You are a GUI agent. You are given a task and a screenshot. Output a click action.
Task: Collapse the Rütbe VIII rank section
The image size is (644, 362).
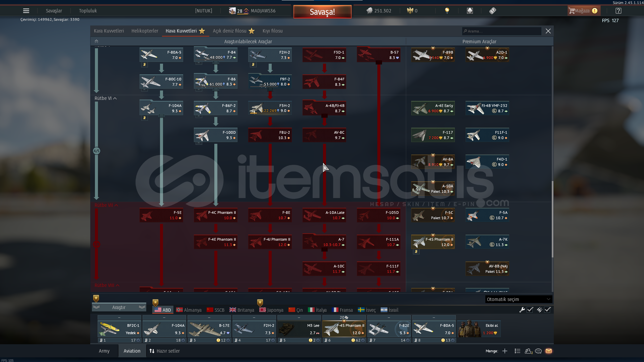pyautogui.click(x=107, y=285)
